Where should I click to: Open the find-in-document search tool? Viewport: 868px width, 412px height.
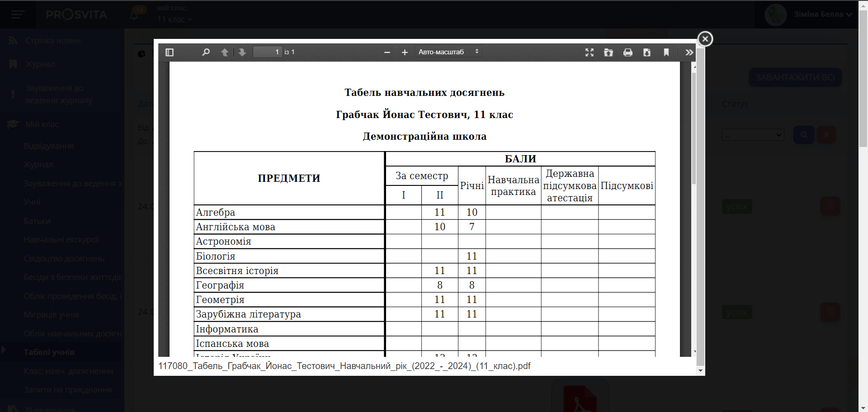206,52
